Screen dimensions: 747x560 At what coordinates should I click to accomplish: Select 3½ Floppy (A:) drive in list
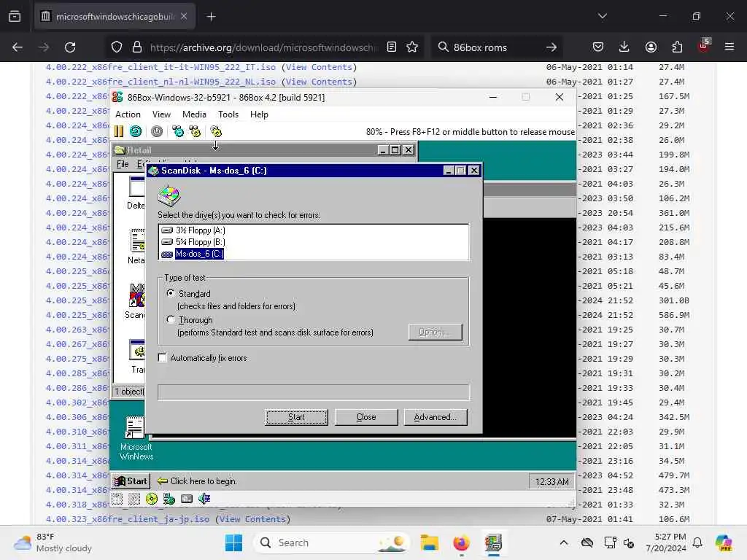coord(193,230)
